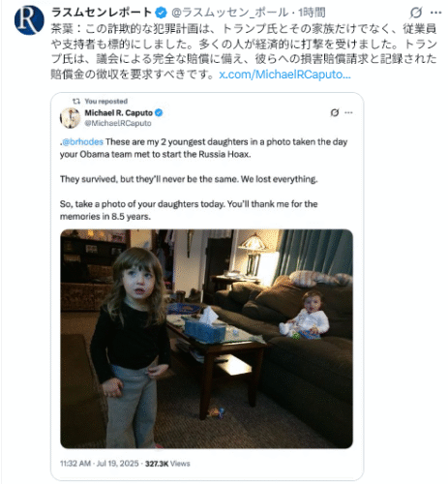Click the blue verified badge beside ラスムセンレポート

coord(162,13)
